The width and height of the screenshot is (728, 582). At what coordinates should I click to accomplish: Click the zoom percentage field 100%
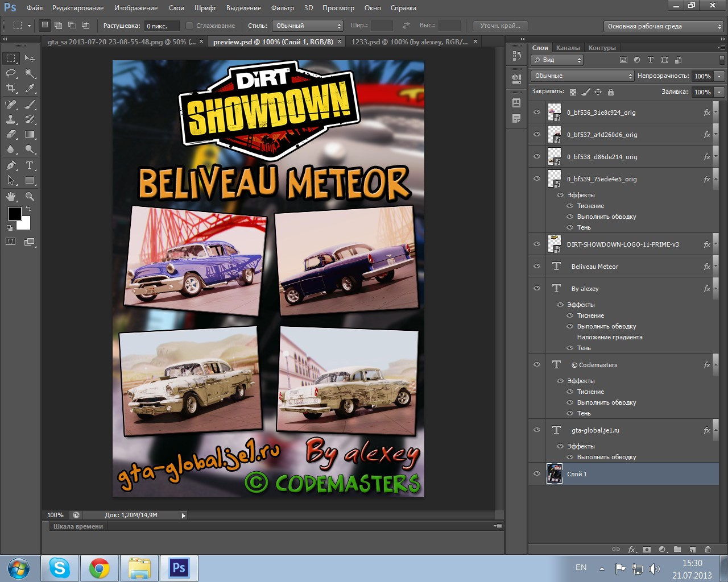coord(56,515)
